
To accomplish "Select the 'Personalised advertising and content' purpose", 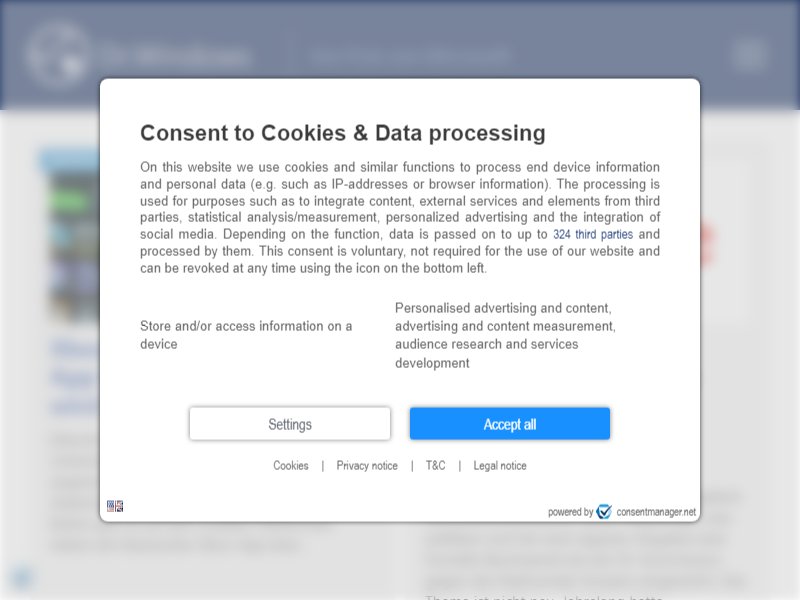I will click(505, 335).
